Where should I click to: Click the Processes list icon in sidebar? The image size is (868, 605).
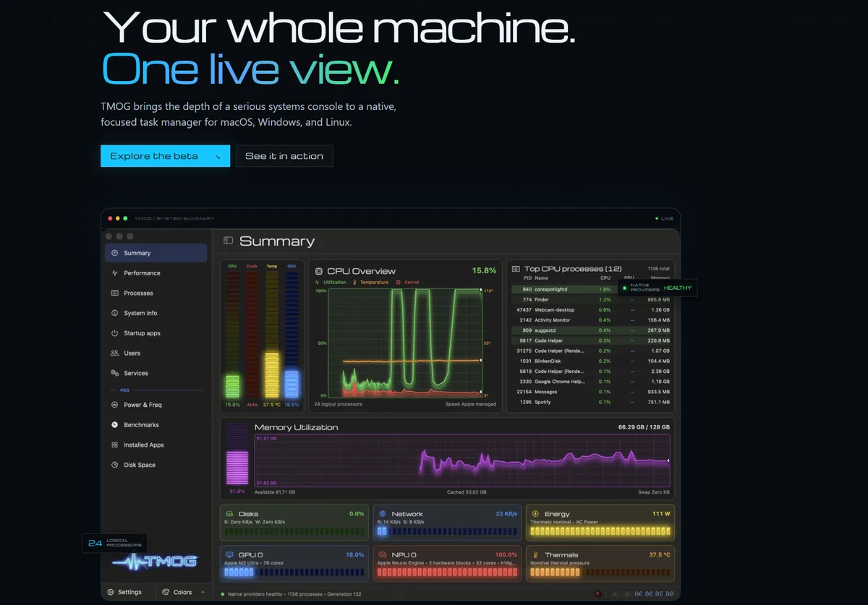click(x=115, y=293)
